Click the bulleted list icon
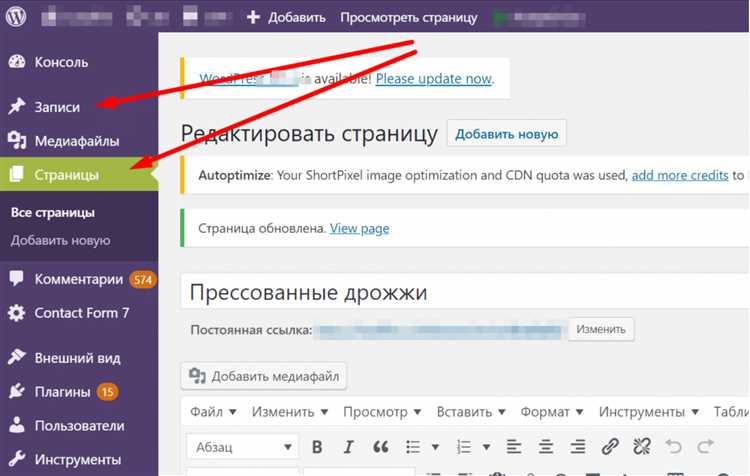 (413, 447)
